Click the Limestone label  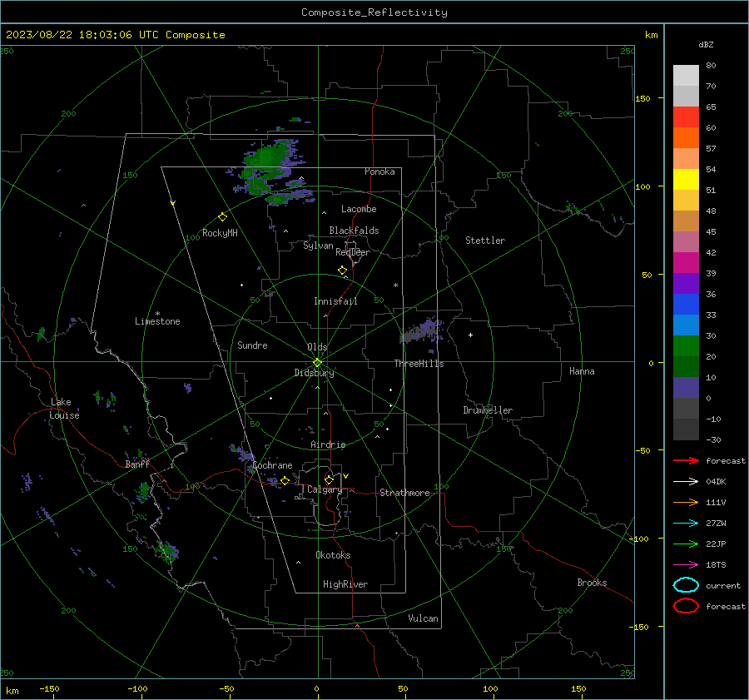157,321
